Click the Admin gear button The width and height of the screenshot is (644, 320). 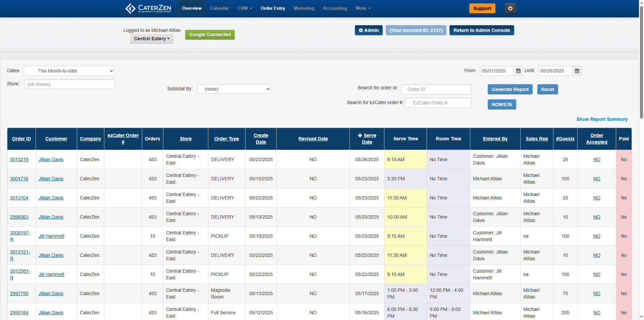tap(369, 30)
